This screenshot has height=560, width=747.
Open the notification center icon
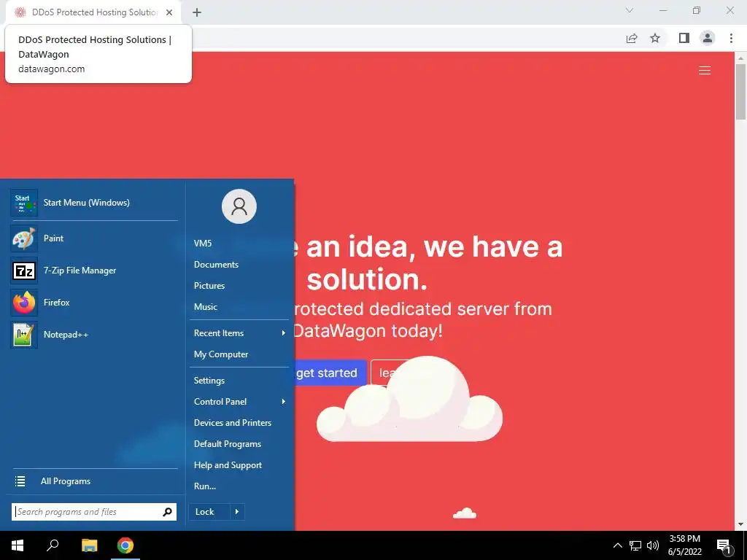[724, 545]
